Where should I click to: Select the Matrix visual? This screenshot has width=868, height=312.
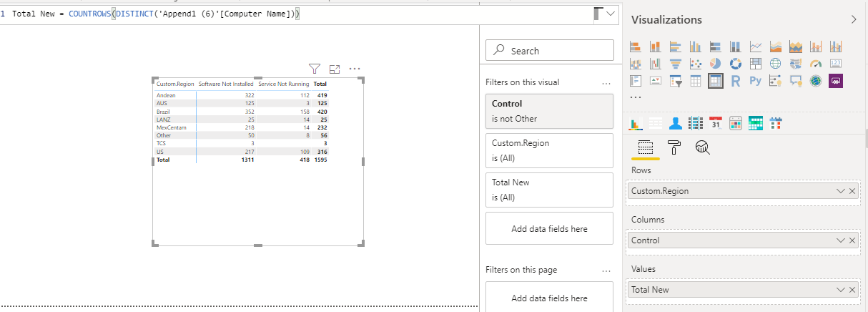pos(715,81)
